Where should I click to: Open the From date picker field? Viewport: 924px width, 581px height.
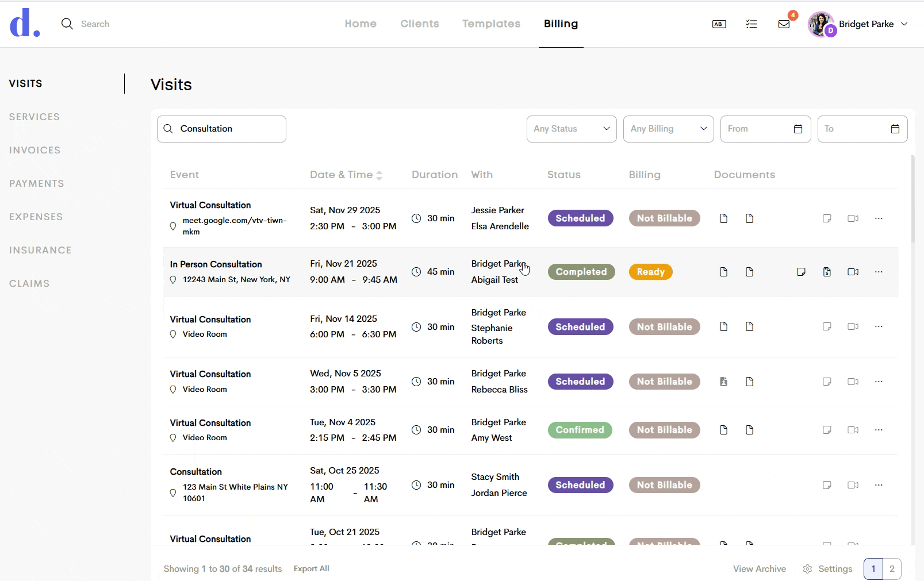click(x=765, y=129)
